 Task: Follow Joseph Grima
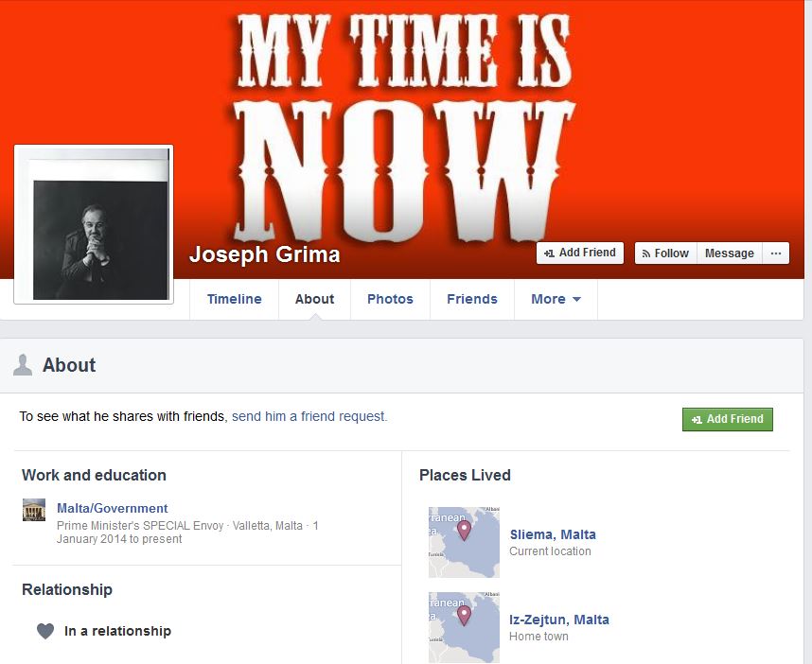point(666,253)
